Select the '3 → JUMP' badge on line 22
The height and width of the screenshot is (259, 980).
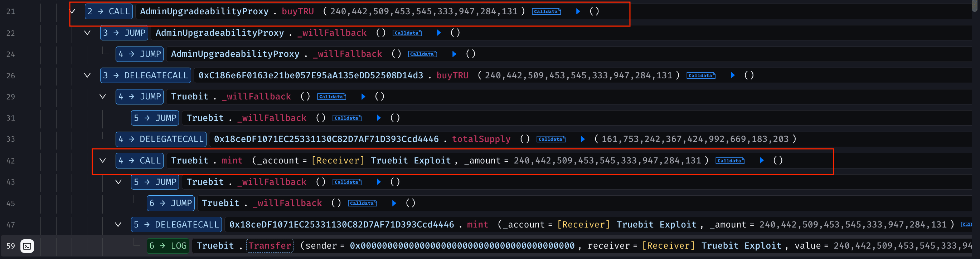124,33
